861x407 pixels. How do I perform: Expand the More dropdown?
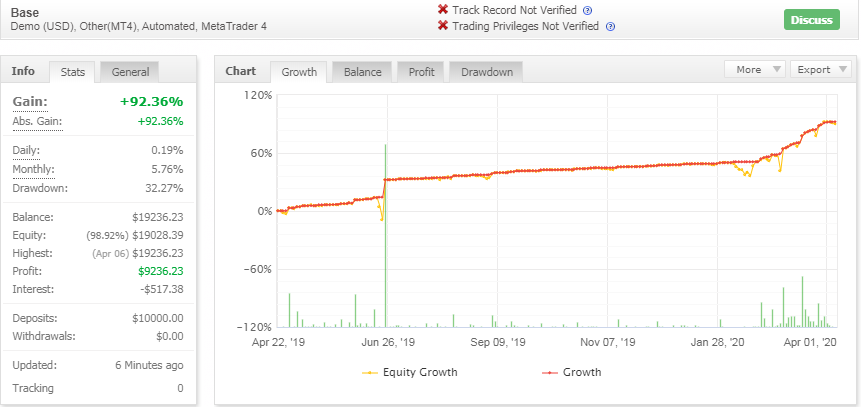tap(755, 69)
